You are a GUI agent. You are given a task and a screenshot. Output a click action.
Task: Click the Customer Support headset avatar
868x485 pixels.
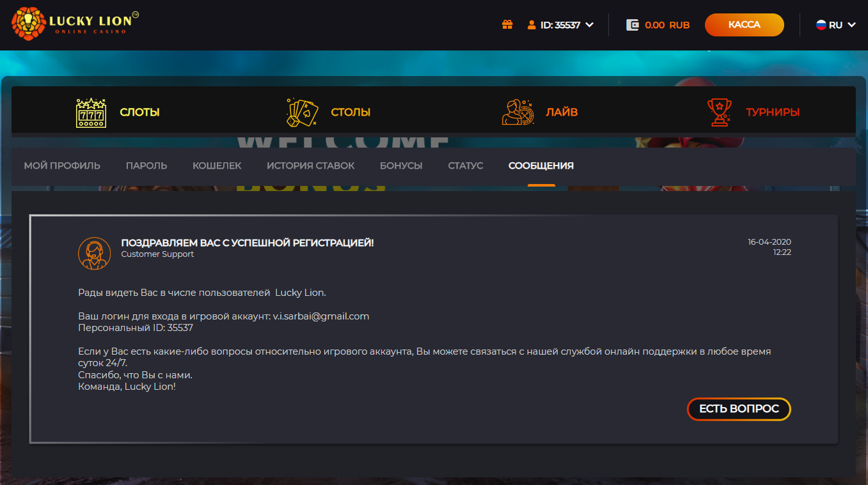[94, 254]
